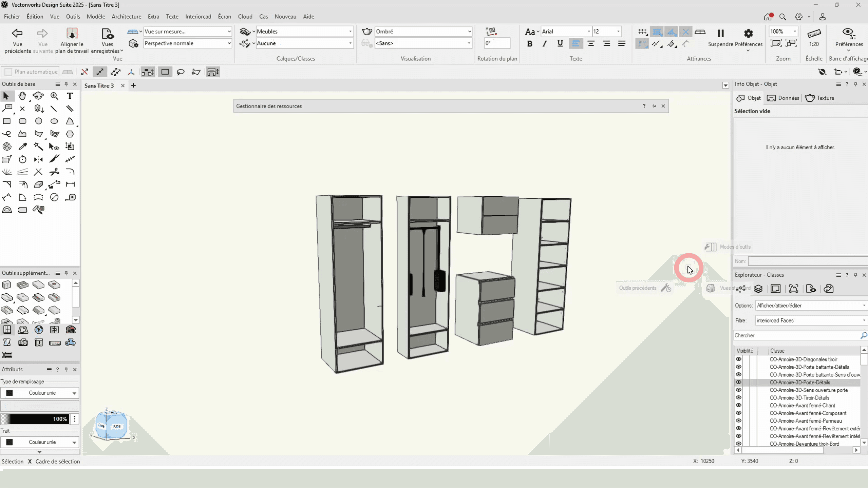Open Perspective normale projection dropdown
The image size is (868, 488).
(x=229, y=43)
